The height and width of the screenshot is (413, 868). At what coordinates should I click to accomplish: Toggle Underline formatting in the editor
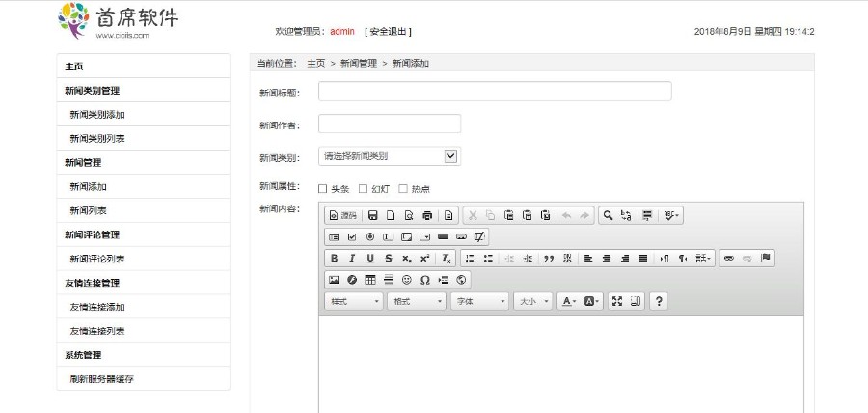(370, 258)
